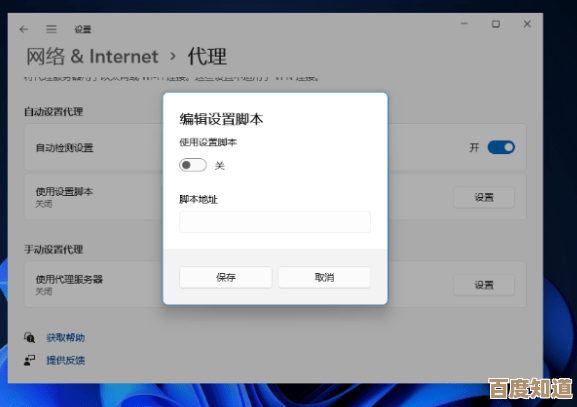Viewport: 577px width, 407px height.
Task: Click the 取消 button
Action: point(324,277)
